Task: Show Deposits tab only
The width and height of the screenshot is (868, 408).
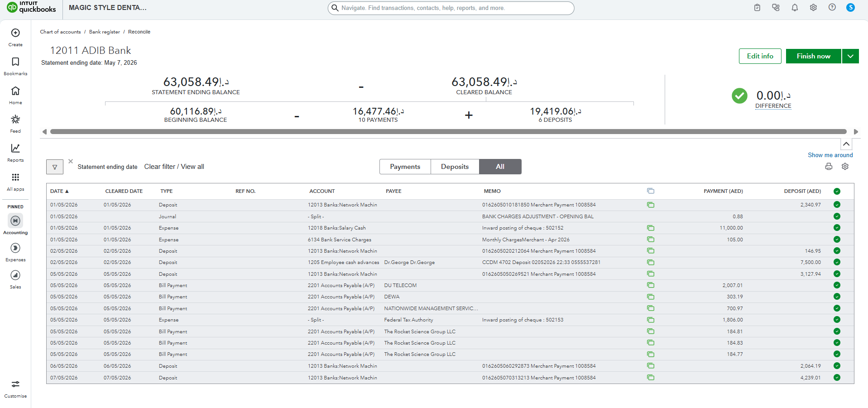Action: pos(455,167)
